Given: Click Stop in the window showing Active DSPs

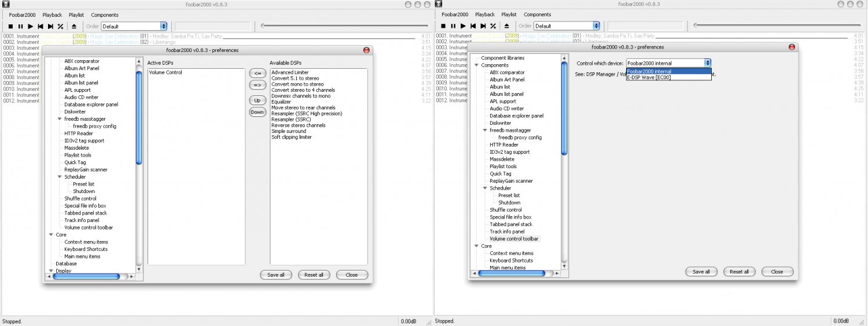Looking at the screenshot, I should (x=10, y=26).
